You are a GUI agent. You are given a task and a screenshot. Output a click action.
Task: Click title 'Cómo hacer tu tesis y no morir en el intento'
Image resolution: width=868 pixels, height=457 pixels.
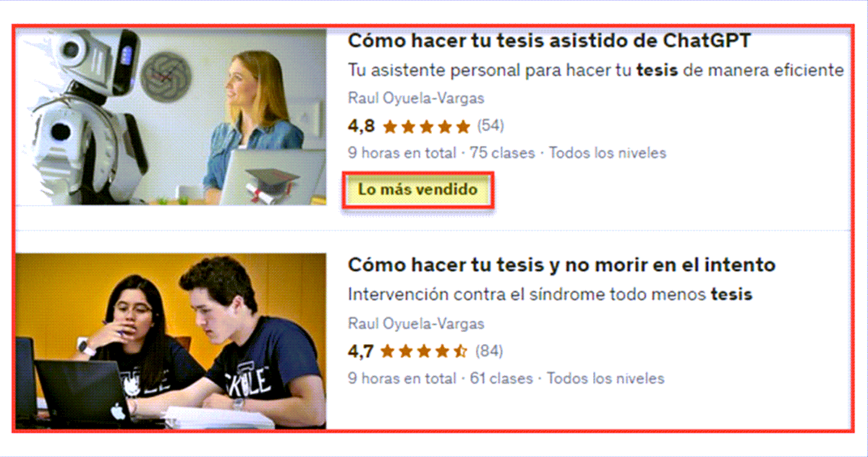click(x=561, y=265)
